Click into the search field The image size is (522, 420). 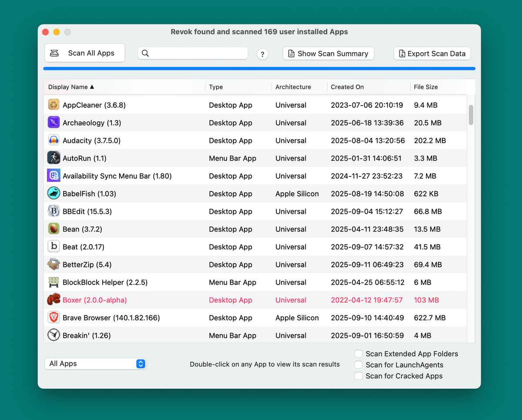point(198,53)
